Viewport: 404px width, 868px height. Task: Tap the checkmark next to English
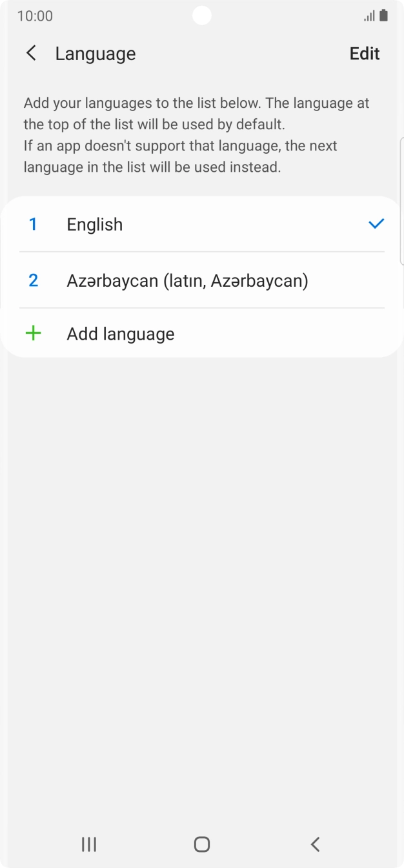pos(375,224)
